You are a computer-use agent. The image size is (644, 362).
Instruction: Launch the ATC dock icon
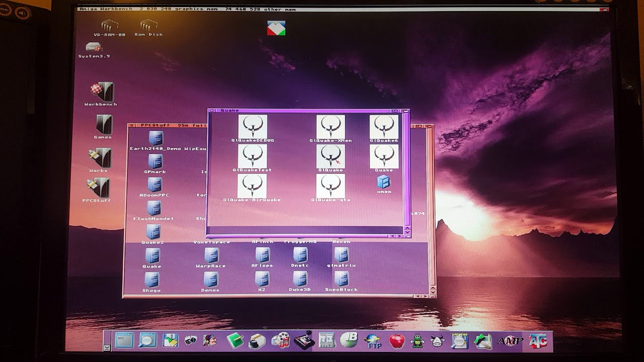click(538, 341)
